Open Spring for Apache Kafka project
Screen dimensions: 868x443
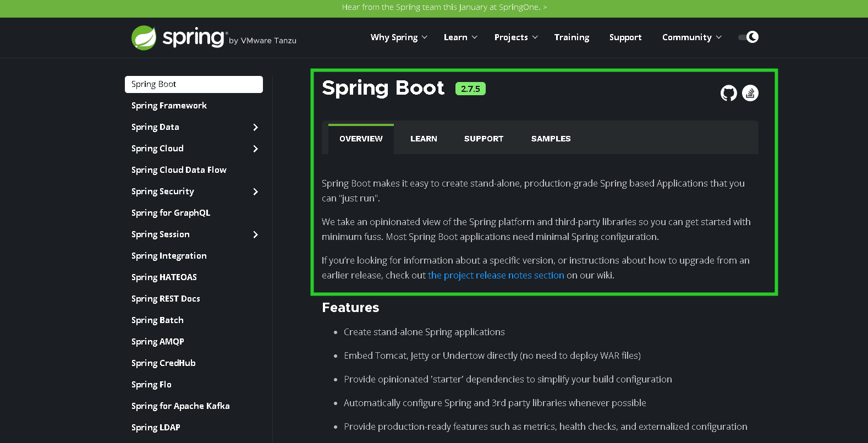click(180, 406)
